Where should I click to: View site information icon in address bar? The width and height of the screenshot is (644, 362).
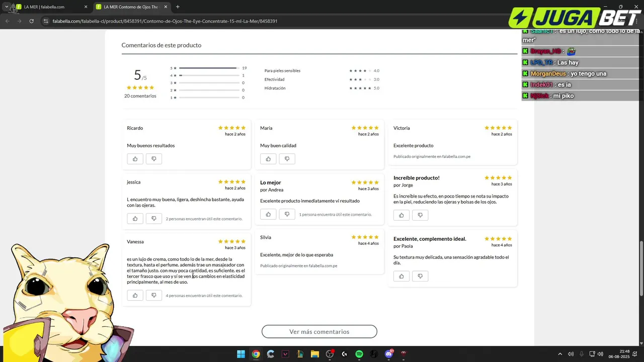point(46,21)
